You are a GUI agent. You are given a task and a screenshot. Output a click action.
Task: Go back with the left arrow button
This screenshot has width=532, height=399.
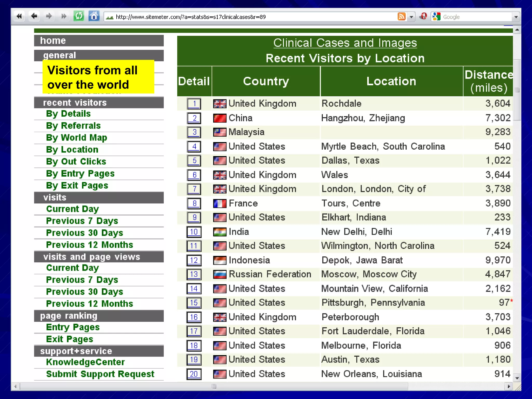(34, 17)
